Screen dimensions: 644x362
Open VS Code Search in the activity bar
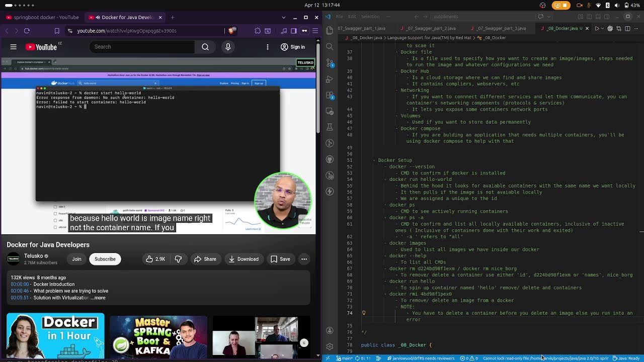330,47
